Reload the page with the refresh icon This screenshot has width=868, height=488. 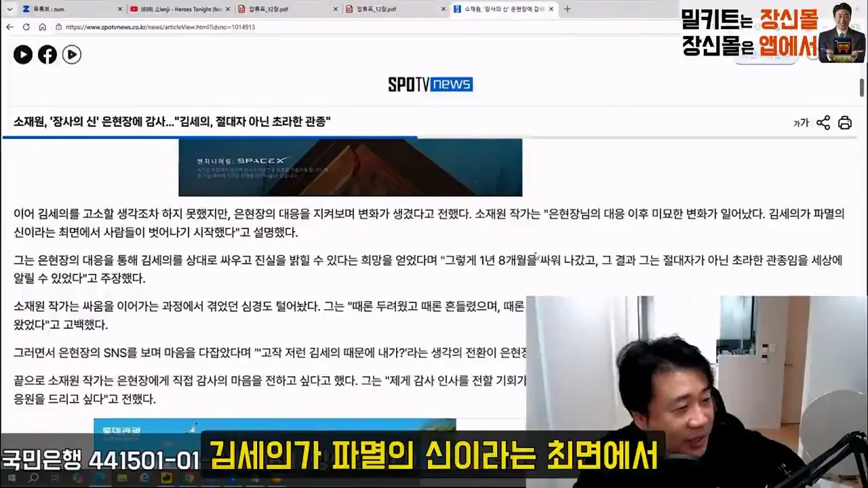coord(26,27)
